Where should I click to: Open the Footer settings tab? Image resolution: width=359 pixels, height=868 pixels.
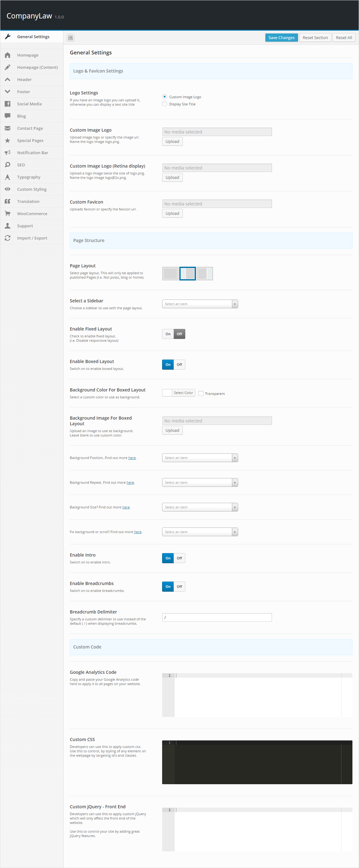pyautogui.click(x=32, y=92)
